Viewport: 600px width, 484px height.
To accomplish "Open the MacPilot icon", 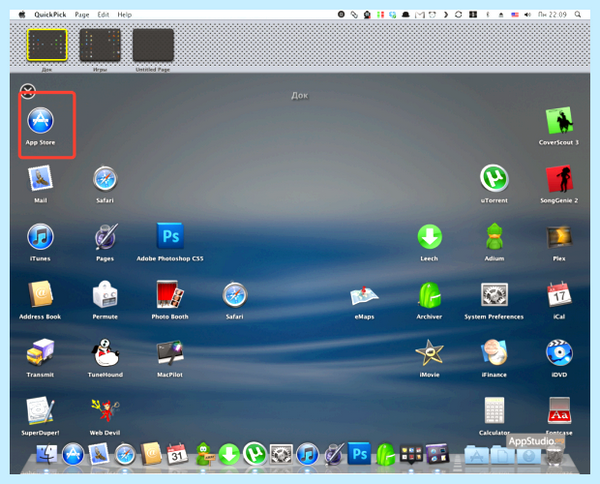I will click(x=170, y=353).
